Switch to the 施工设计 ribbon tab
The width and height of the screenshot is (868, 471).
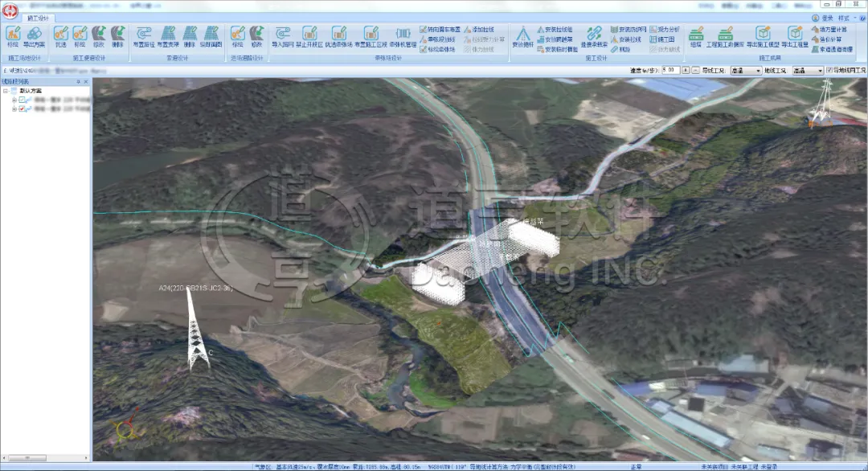pyautogui.click(x=38, y=17)
